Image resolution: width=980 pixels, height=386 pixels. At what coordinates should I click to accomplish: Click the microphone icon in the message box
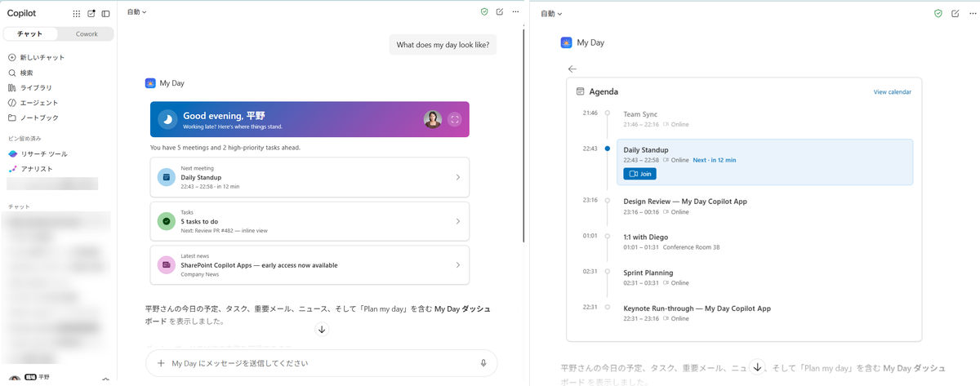[483, 363]
